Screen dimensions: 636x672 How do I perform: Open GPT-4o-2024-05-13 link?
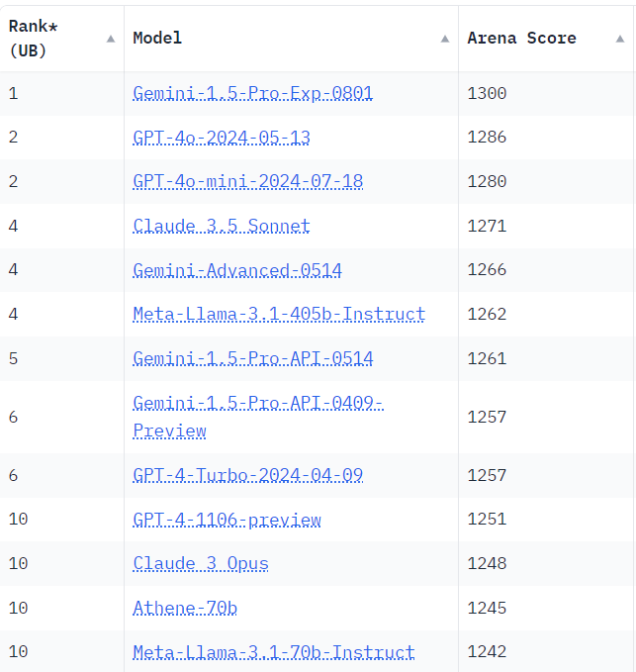[222, 138]
